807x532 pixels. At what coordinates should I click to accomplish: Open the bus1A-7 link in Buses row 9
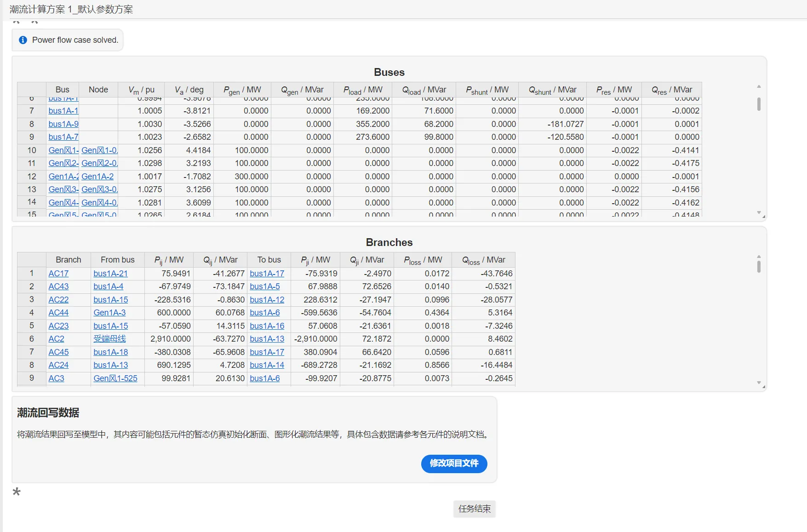[63, 137]
